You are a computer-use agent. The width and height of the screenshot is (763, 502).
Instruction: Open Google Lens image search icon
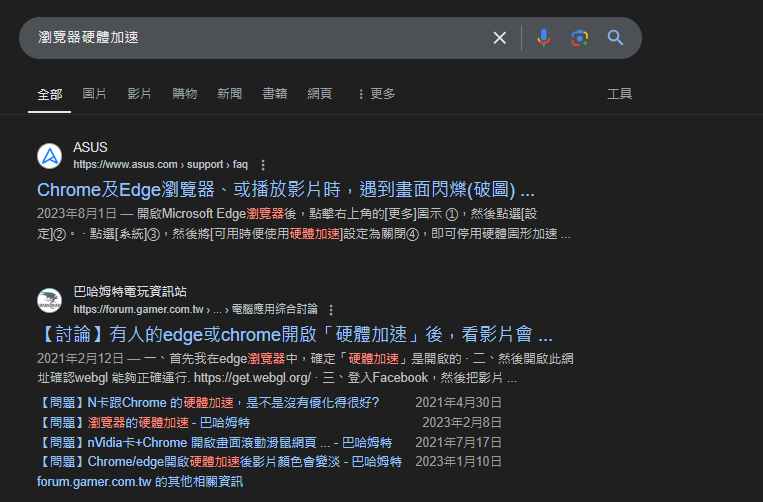(579, 38)
